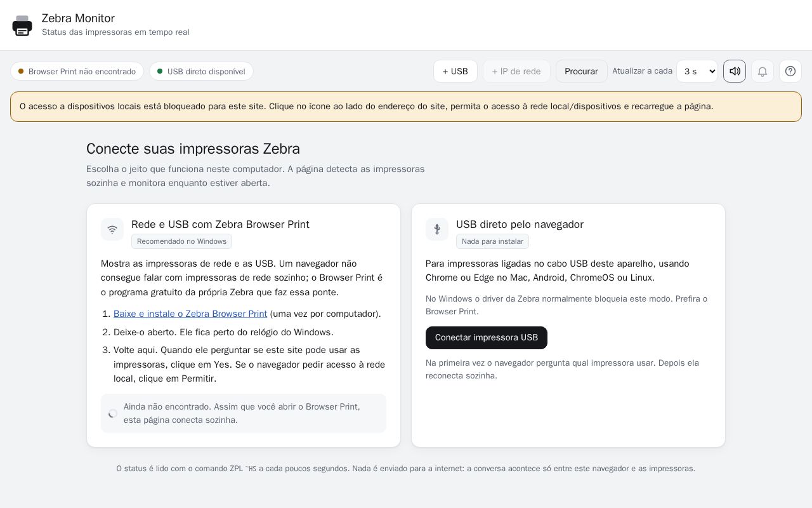The width and height of the screenshot is (812, 508).
Task: Open notifications via the bell icon
Action: pyautogui.click(x=763, y=71)
